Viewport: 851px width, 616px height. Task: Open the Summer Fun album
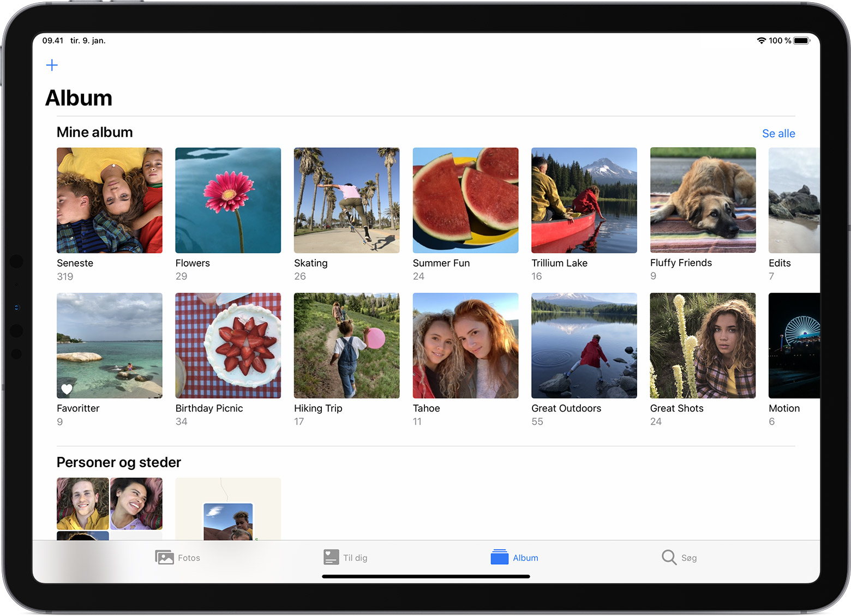(465, 200)
